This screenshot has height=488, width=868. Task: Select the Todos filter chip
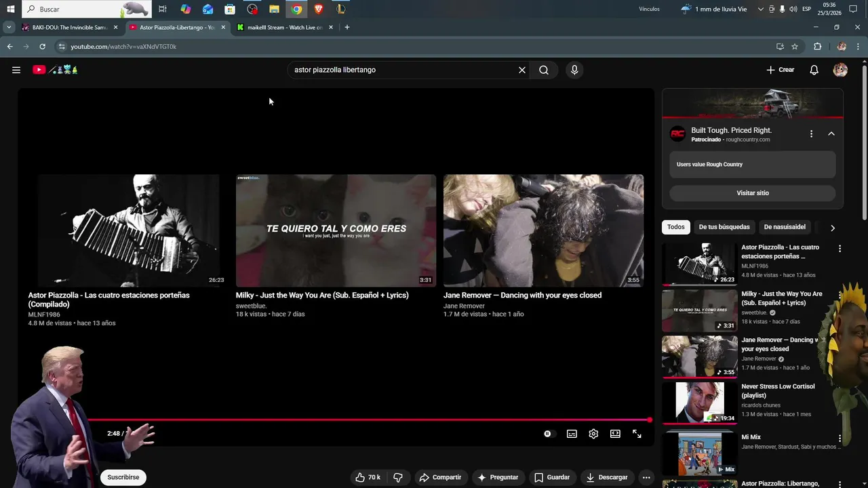coord(676,227)
